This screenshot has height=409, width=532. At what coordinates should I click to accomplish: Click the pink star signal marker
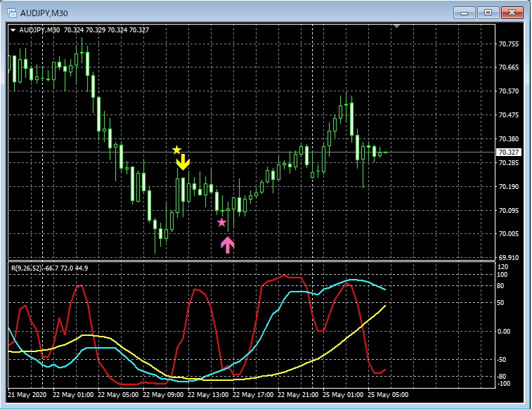222,223
